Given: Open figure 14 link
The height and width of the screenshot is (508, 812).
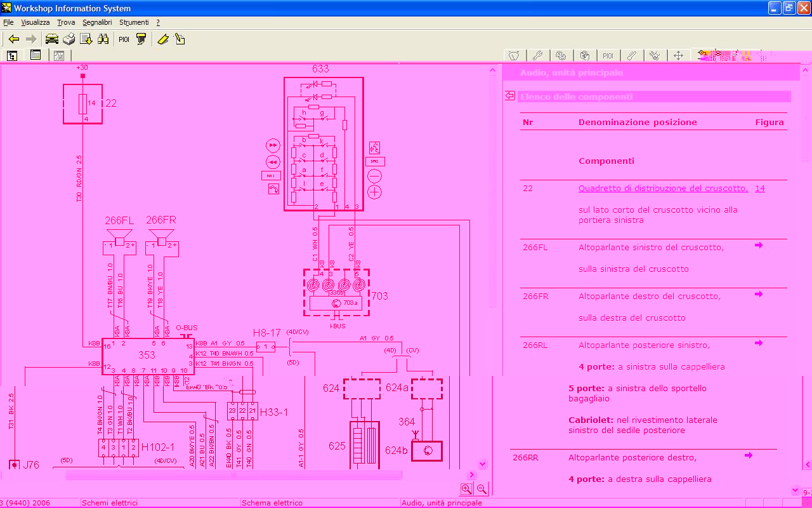Looking at the screenshot, I should point(759,189).
